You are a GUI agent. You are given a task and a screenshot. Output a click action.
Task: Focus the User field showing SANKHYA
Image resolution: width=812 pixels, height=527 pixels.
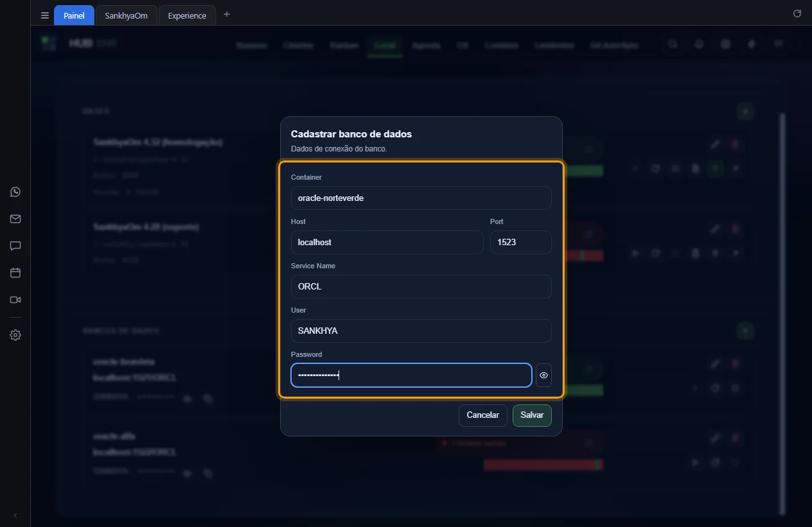click(x=421, y=331)
